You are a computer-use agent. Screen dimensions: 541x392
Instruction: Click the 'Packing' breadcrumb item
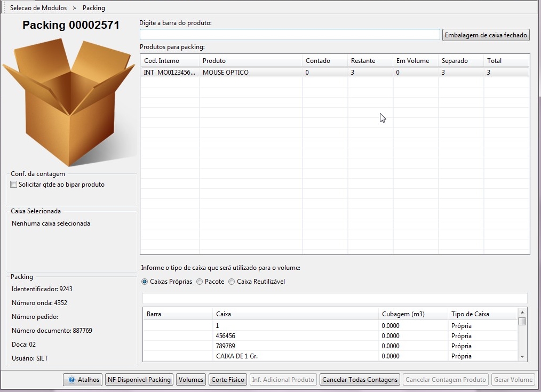pyautogui.click(x=94, y=8)
